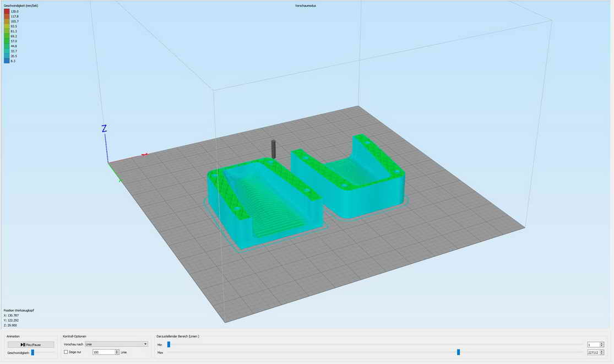Click the Play/Pause animation button
The height and width of the screenshot is (364, 614).
[x=31, y=345]
